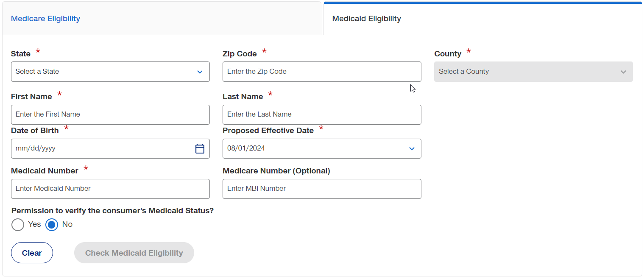Click into the First Name field
This screenshot has width=644, height=279.
click(x=110, y=114)
